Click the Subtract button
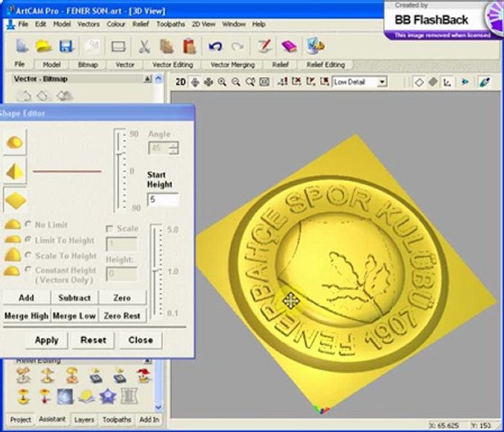This screenshot has width=504, height=432. pyautogui.click(x=74, y=298)
